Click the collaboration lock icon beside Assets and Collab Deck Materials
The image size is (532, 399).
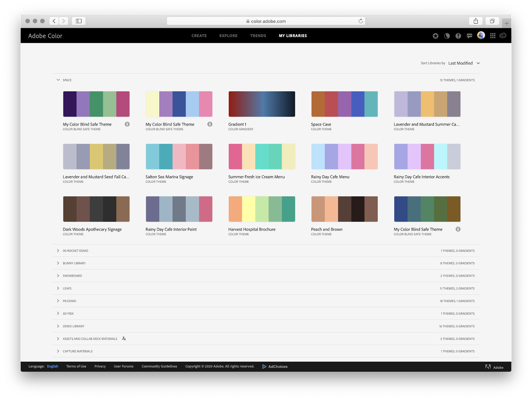pyautogui.click(x=124, y=339)
